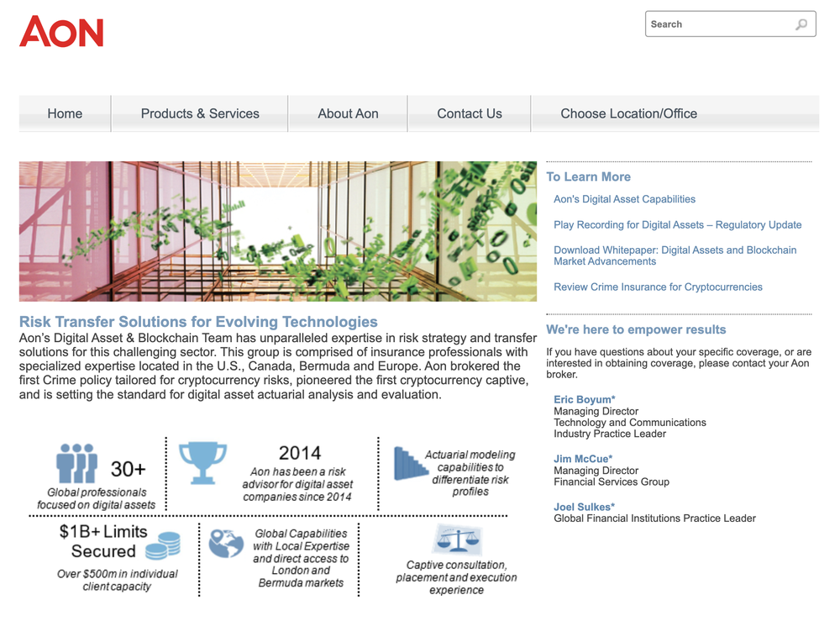Screen dimensions: 840x621
Task: Click 'Risk Transfer Solutions for Evolving Technologies' heading
Action: click(198, 322)
